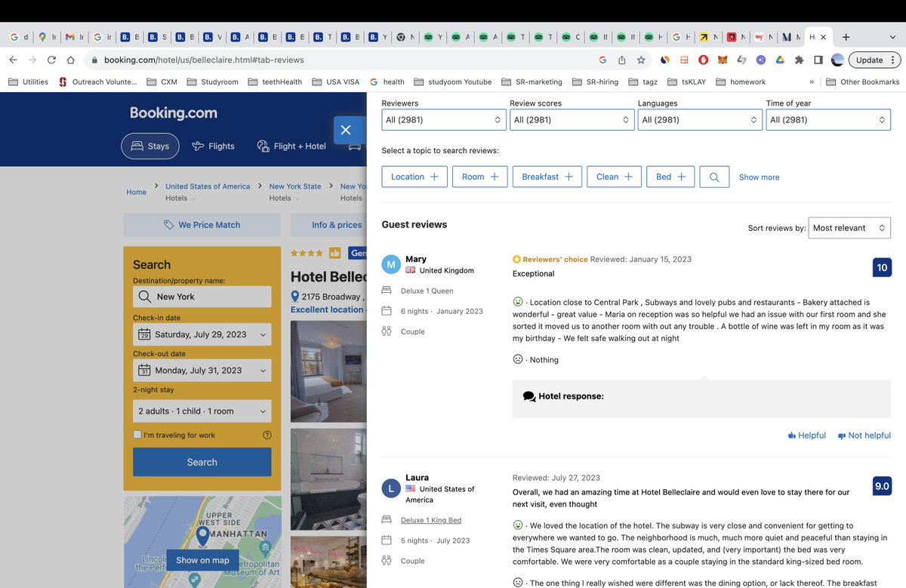The width and height of the screenshot is (906, 588).
Task: Select the Flights navigation tab
Action: pyautogui.click(x=213, y=146)
